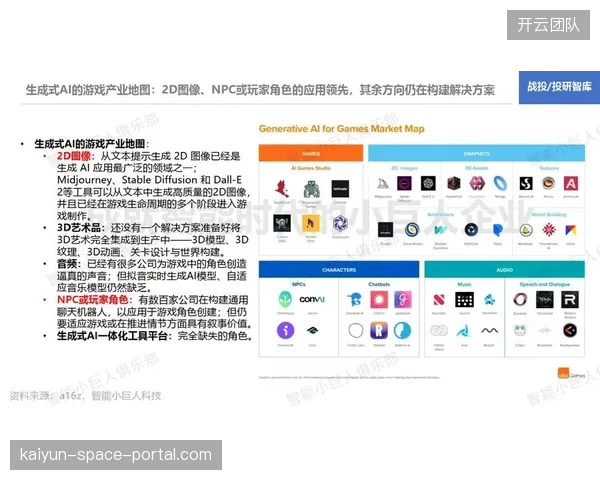600x480 pixels.
Task: Select the Inworld AI purple circle logo
Action: (285, 330)
